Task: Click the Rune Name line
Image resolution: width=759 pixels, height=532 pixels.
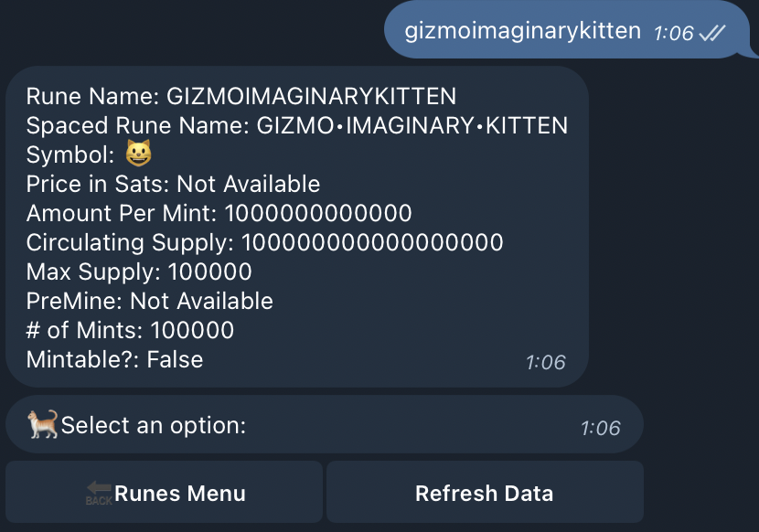Action: tap(241, 96)
